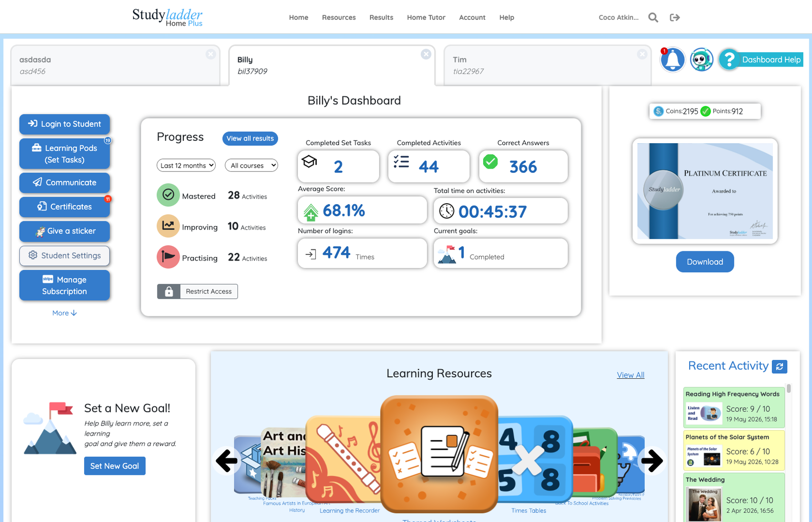Click the Communicate button
The width and height of the screenshot is (812, 522).
pyautogui.click(x=64, y=183)
